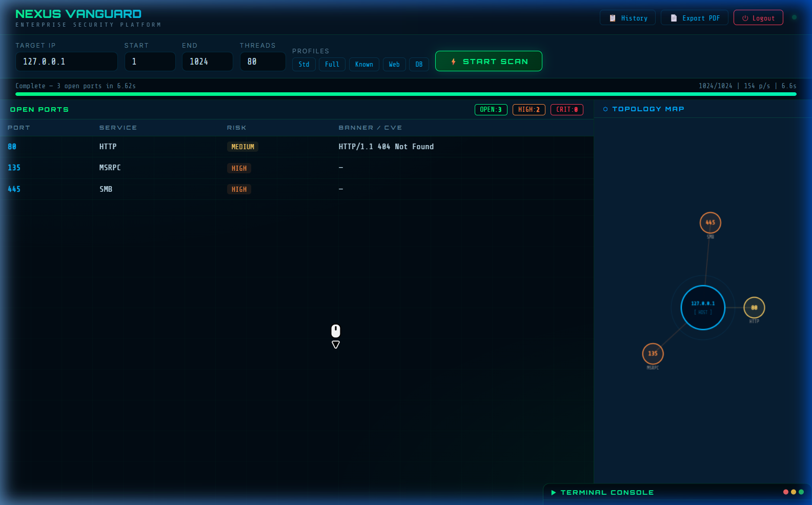Click the Logout power icon
This screenshot has width=812, height=505.
745,18
